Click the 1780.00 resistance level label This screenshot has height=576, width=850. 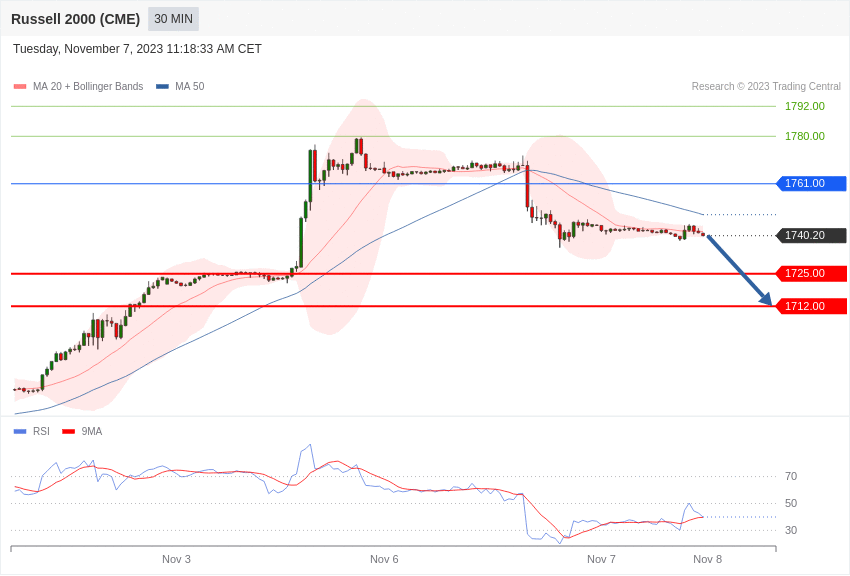pos(804,136)
